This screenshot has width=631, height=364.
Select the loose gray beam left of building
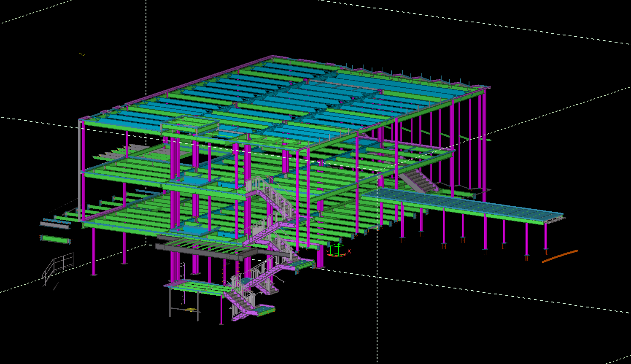(55, 225)
